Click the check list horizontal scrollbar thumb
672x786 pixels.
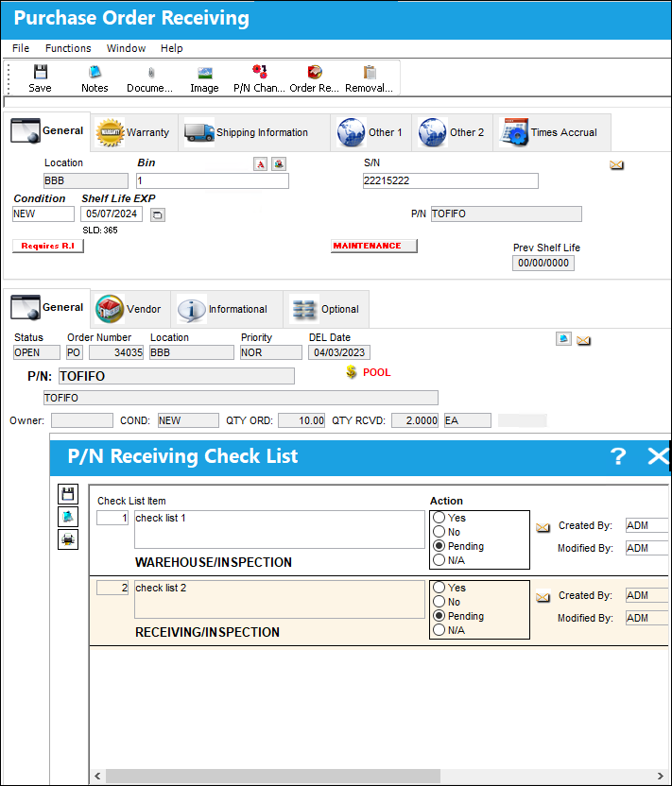[x=273, y=776]
